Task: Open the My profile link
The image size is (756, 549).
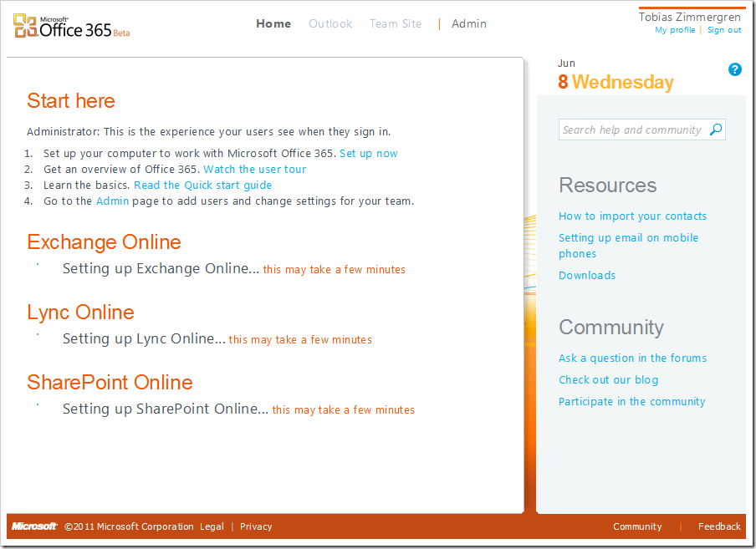Action: click(675, 30)
